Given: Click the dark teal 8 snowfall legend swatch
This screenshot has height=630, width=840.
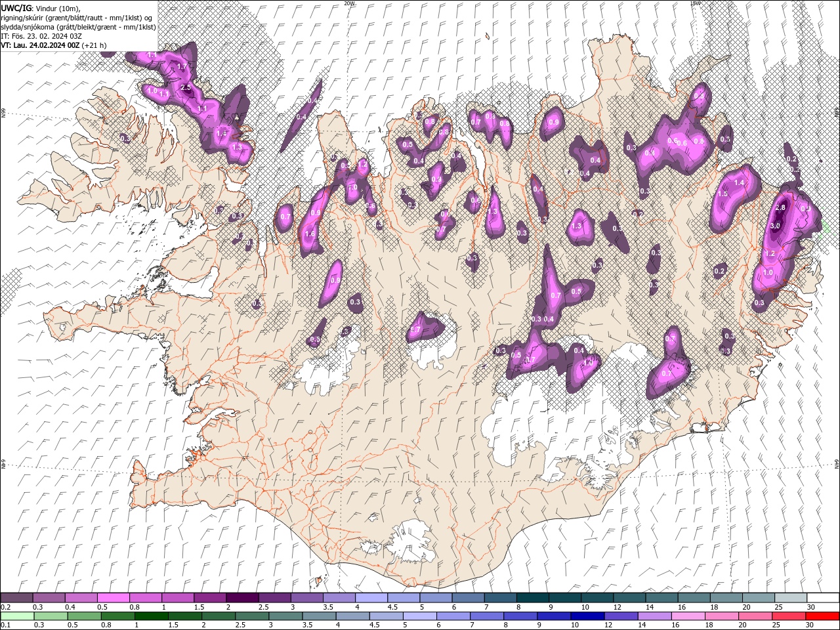Looking at the screenshot, I should click(533, 598).
